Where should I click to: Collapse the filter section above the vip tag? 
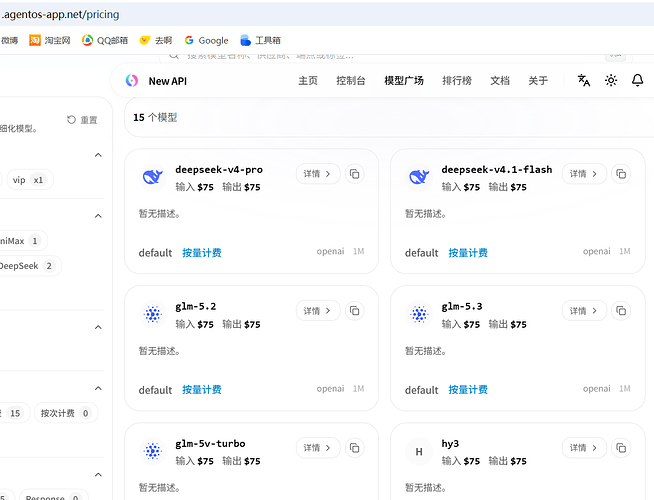click(98, 155)
